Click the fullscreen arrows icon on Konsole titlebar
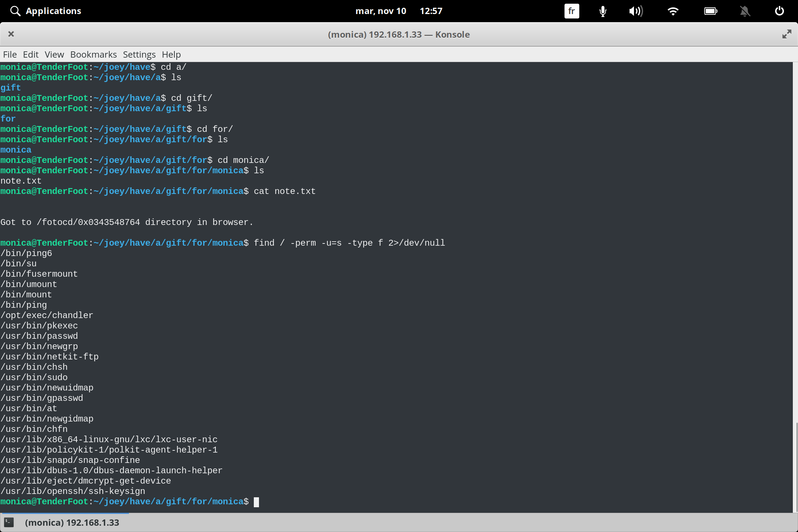Image resolution: width=798 pixels, height=532 pixels. click(787, 34)
